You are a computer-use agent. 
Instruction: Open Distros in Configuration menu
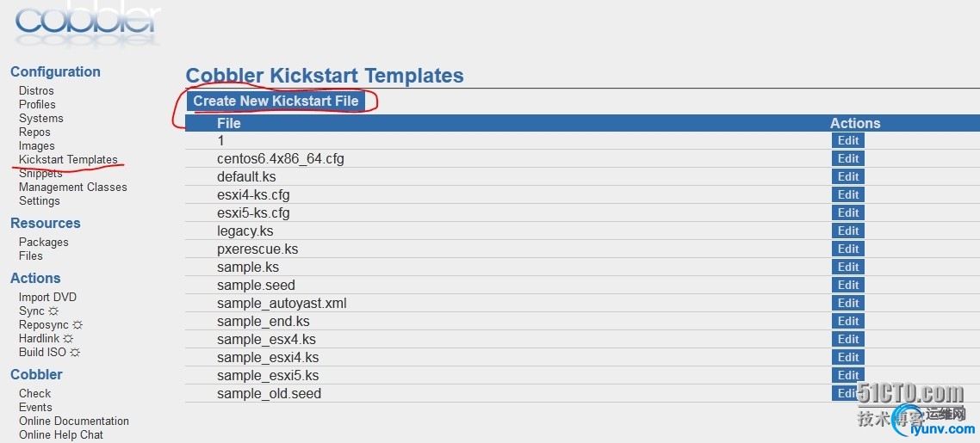click(36, 90)
